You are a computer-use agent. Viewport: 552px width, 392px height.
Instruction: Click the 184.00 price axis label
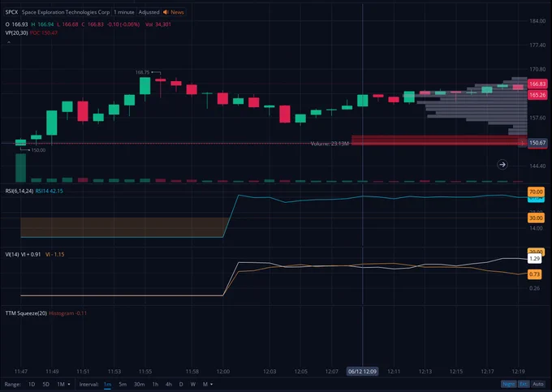click(x=537, y=21)
